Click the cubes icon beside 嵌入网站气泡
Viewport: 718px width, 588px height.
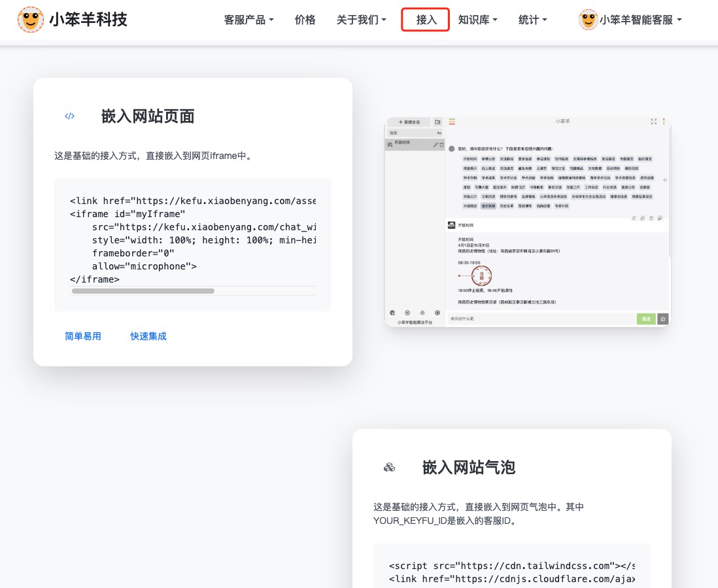point(389,467)
